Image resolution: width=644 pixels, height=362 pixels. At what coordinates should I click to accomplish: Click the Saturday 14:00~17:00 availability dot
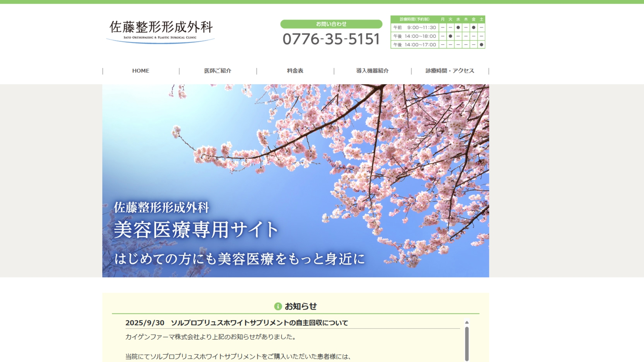[x=481, y=44]
